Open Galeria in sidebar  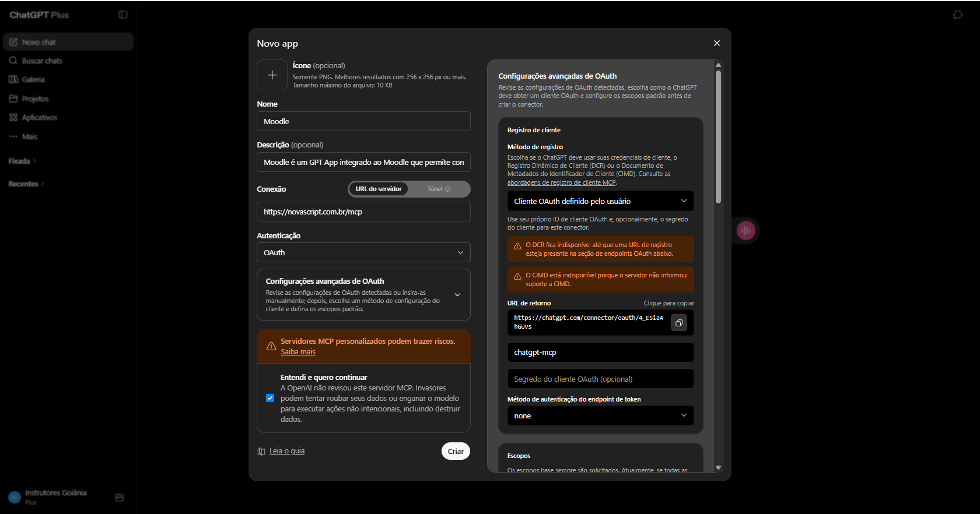(x=68, y=79)
